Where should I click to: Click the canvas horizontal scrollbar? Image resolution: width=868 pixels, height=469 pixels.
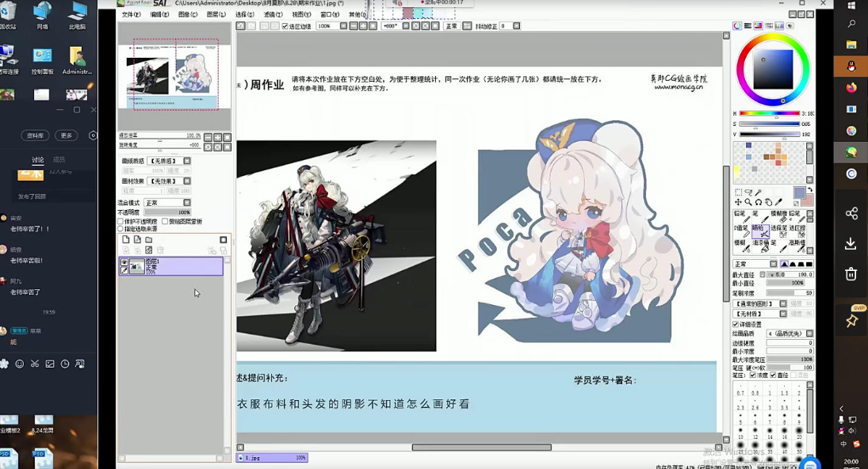pos(482,447)
